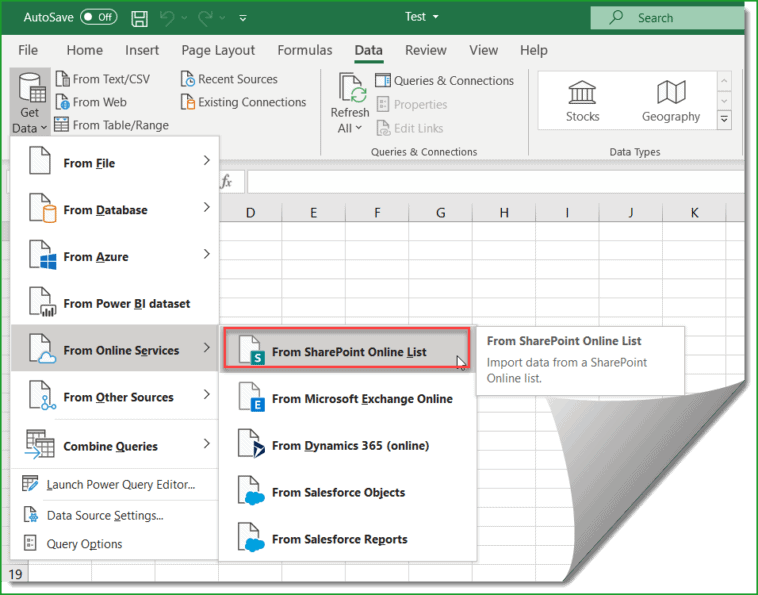Click the Refresh All icon
Screen dimensions: 758x595
tap(351, 89)
